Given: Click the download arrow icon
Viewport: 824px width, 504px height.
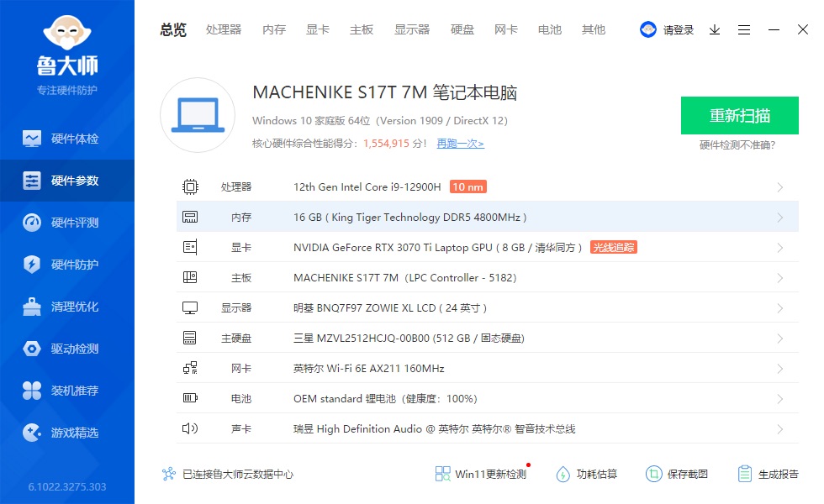Looking at the screenshot, I should (x=715, y=30).
